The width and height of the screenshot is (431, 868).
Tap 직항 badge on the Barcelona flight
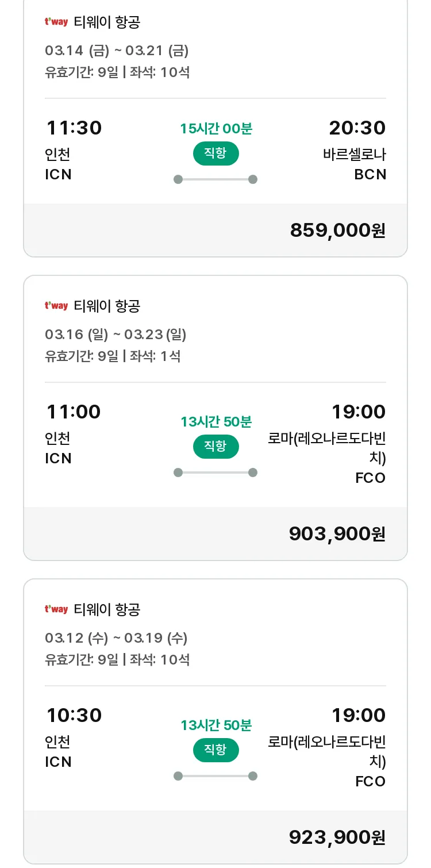(215, 153)
